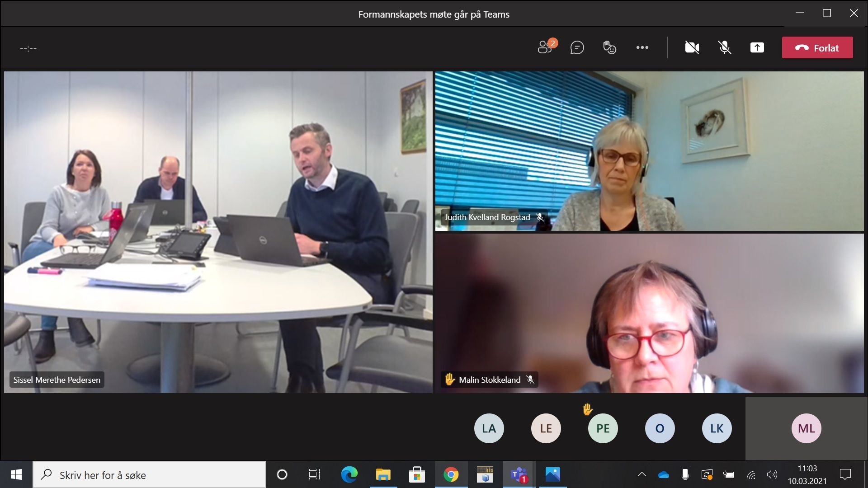
Task: Select Malin Stokkeland's video tile
Action: tap(649, 313)
